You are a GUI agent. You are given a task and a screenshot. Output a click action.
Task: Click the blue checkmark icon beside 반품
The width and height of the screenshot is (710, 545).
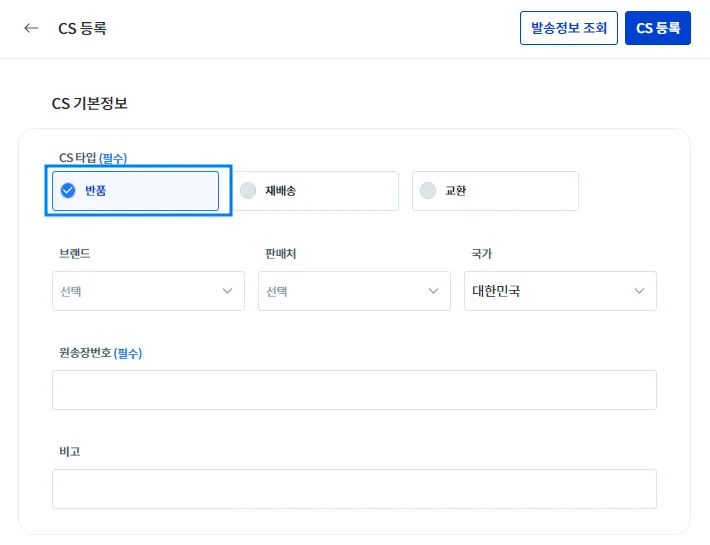(68, 190)
